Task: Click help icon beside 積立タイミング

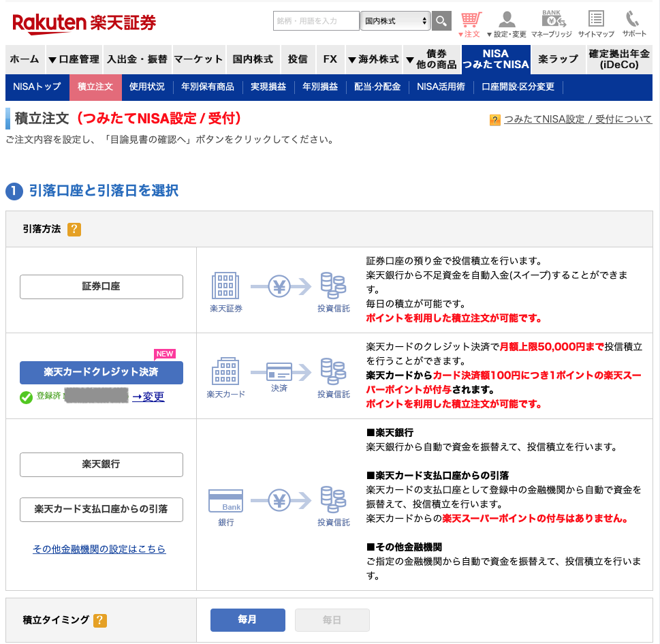Action: click(99, 620)
